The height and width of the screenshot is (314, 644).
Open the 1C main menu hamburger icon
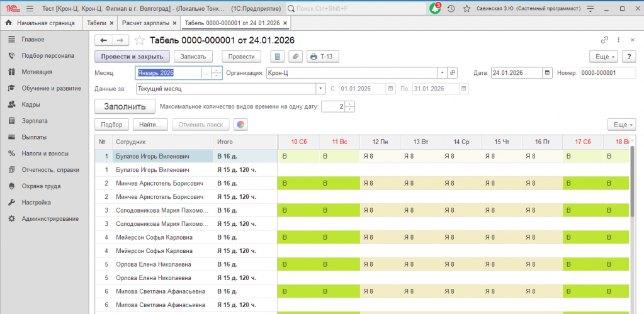point(30,9)
